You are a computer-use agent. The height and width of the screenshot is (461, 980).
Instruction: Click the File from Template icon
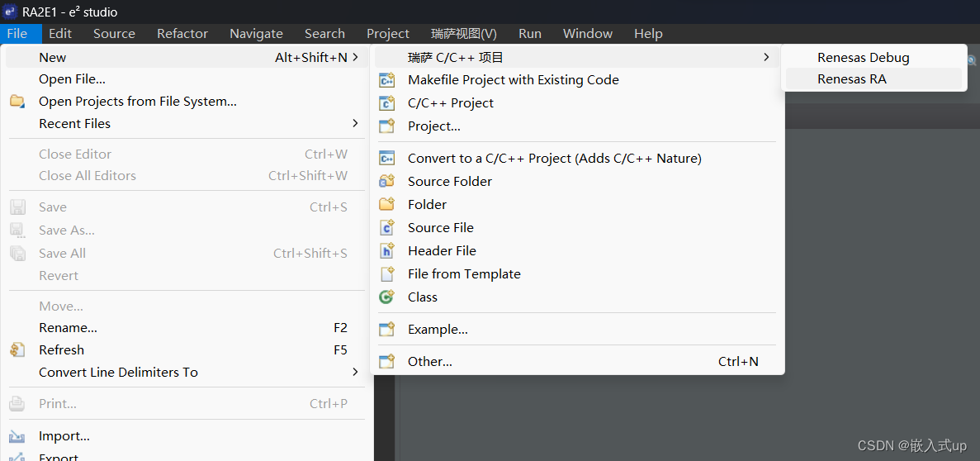pyautogui.click(x=387, y=274)
